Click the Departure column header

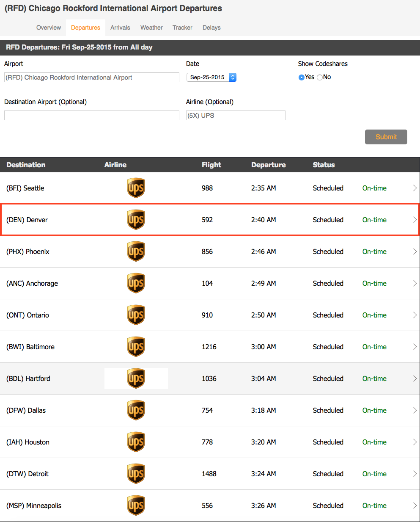pyautogui.click(x=269, y=165)
